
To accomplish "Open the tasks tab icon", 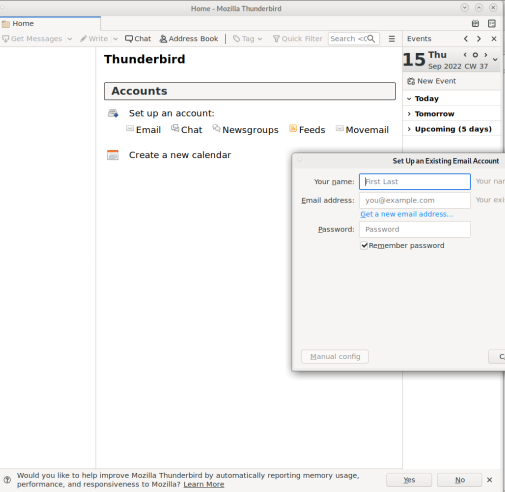I will [x=492, y=23].
